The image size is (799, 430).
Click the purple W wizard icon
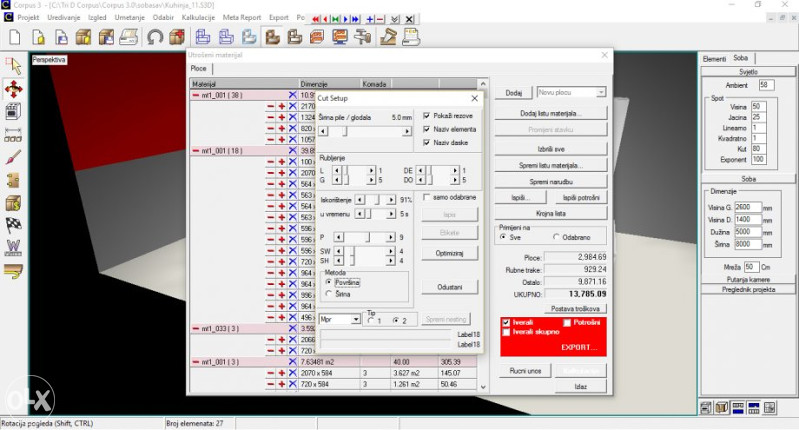tap(13, 248)
